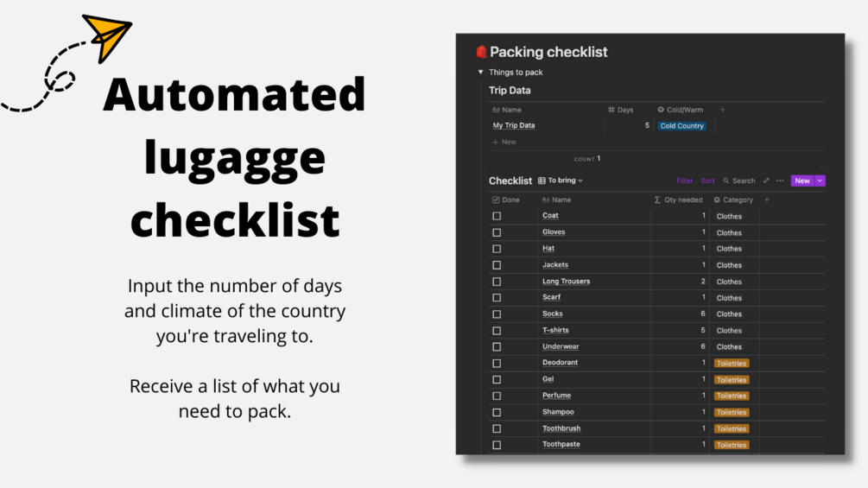Tick the Toothbrush checkbox
The image size is (868, 488).
[497, 428]
